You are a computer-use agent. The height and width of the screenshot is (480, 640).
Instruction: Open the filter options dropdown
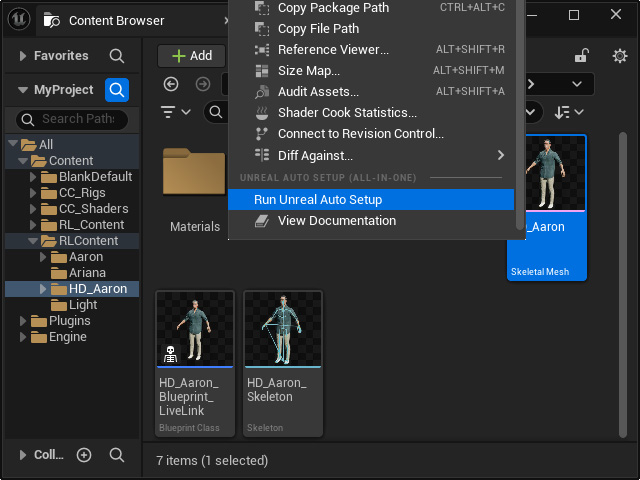176,112
